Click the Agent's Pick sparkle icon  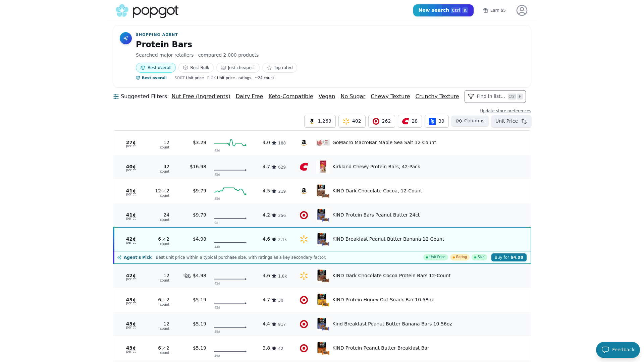(119, 257)
